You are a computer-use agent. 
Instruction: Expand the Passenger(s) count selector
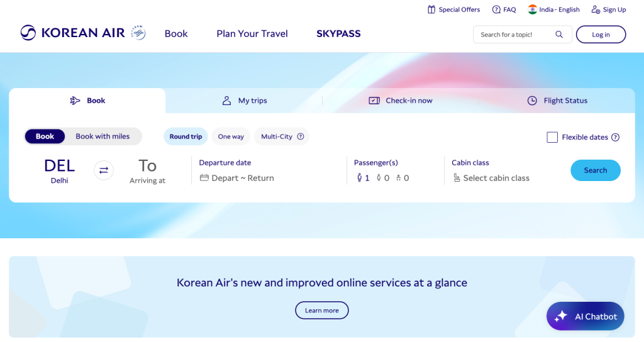pos(382,178)
